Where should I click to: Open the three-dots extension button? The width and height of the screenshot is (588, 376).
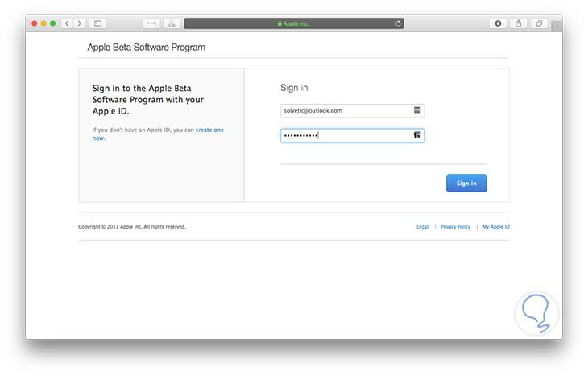point(151,23)
